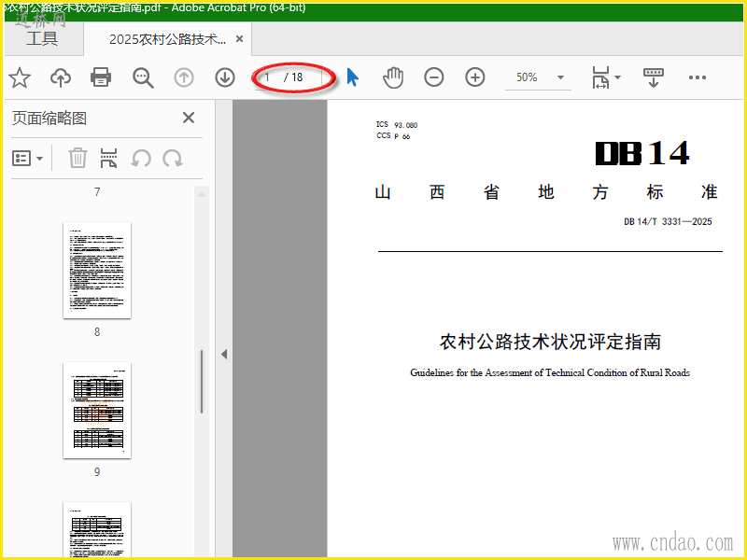The height and width of the screenshot is (560, 747).
Task: Click the thumbnail label 8
Action: pos(97,332)
